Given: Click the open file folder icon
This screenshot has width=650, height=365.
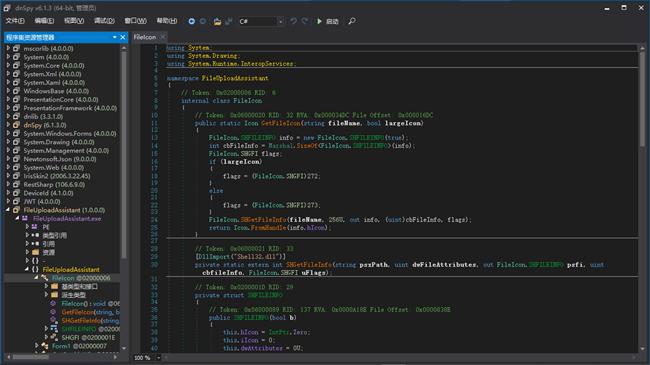Looking at the screenshot, I should click(217, 21).
